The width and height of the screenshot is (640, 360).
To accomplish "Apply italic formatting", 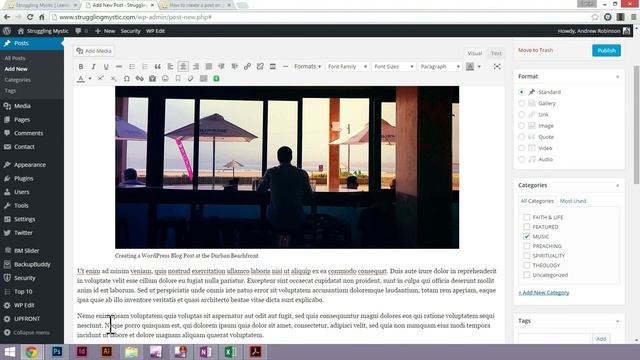I will click(93, 67).
